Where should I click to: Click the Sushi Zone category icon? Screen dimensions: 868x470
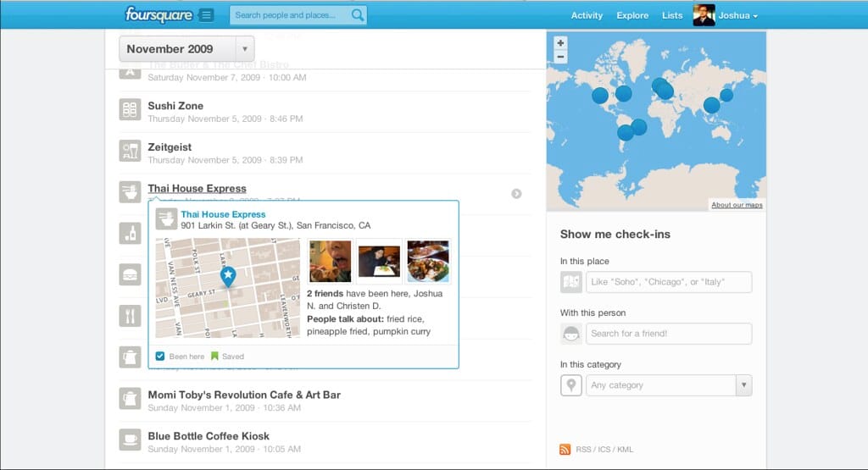point(130,109)
